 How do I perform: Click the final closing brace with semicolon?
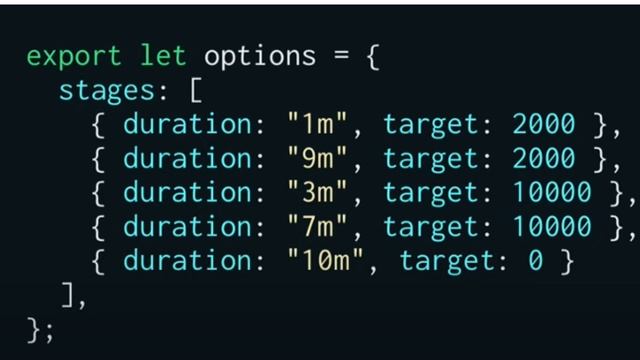[x=40, y=330]
